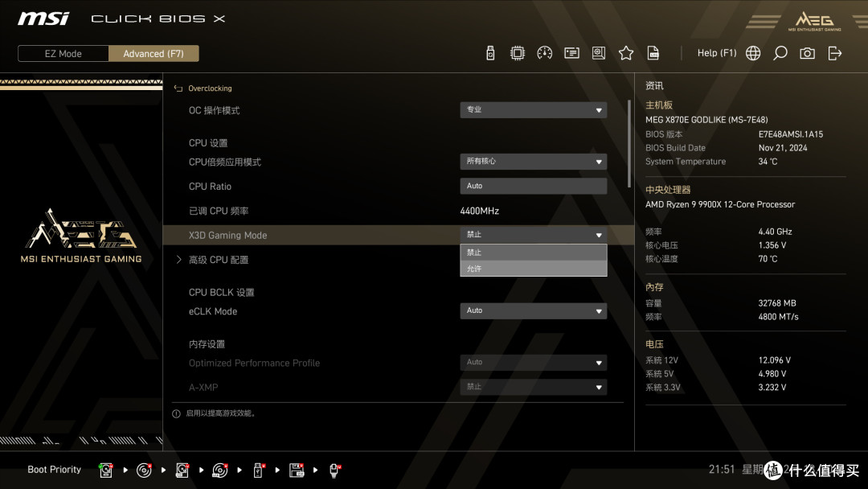Click AMD Ryzen 9 9900X processor text
This screenshot has height=489, width=868.
click(719, 204)
